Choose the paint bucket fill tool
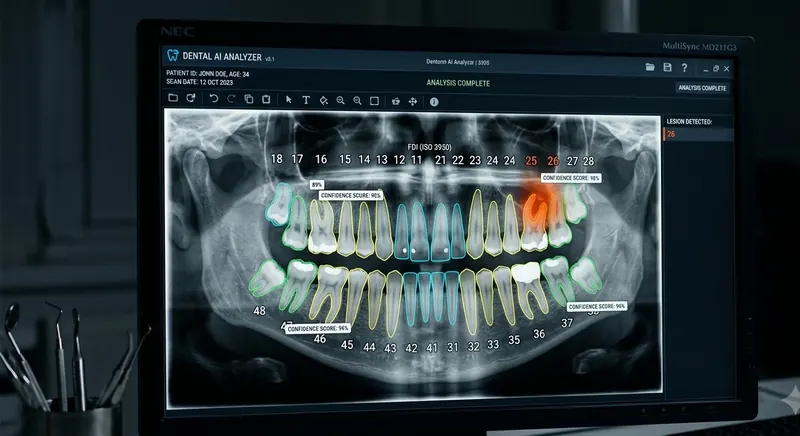The width and height of the screenshot is (800, 436). coord(323,100)
